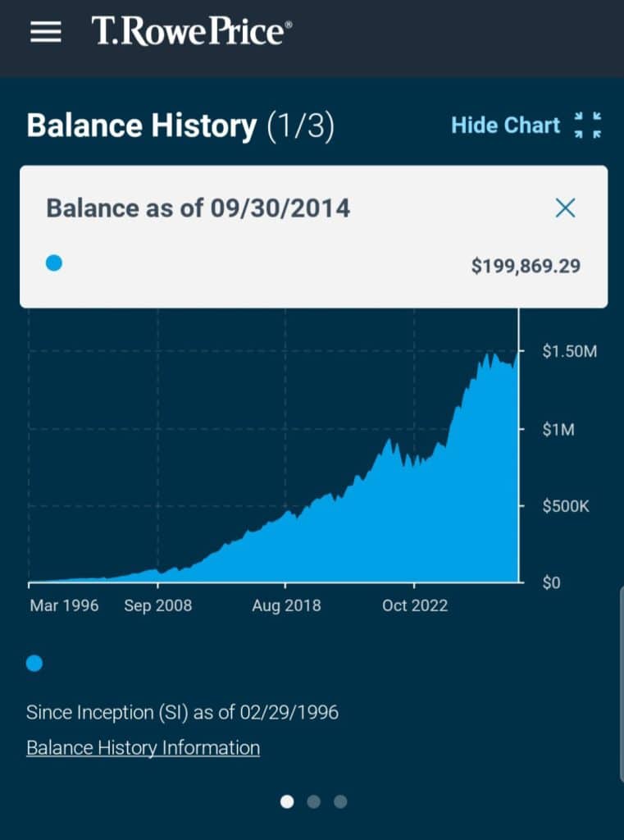Switch to second carousel page dot
Screen dimensions: 624x840
[x=313, y=801]
